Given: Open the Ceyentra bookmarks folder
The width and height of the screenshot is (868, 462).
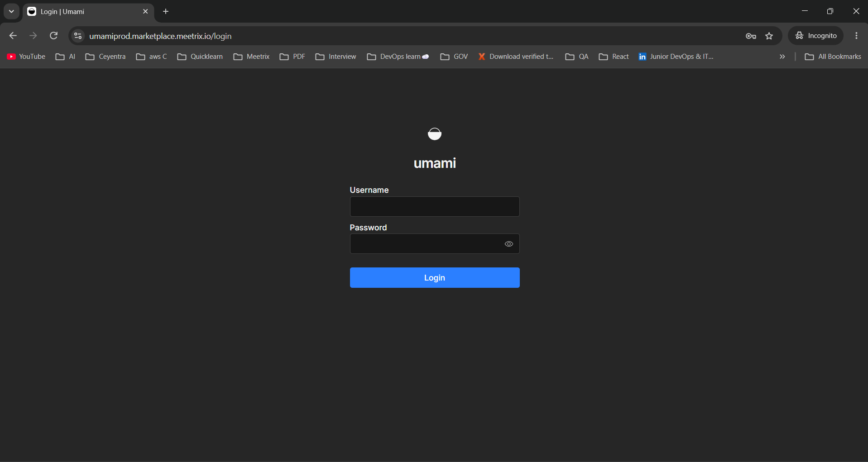Looking at the screenshot, I should coord(106,57).
